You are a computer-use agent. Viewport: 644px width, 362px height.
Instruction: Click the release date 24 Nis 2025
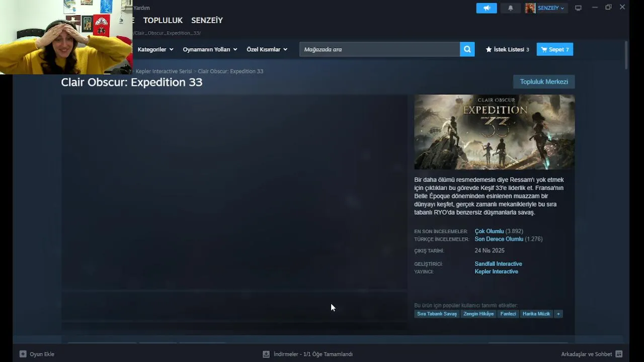[490, 250]
